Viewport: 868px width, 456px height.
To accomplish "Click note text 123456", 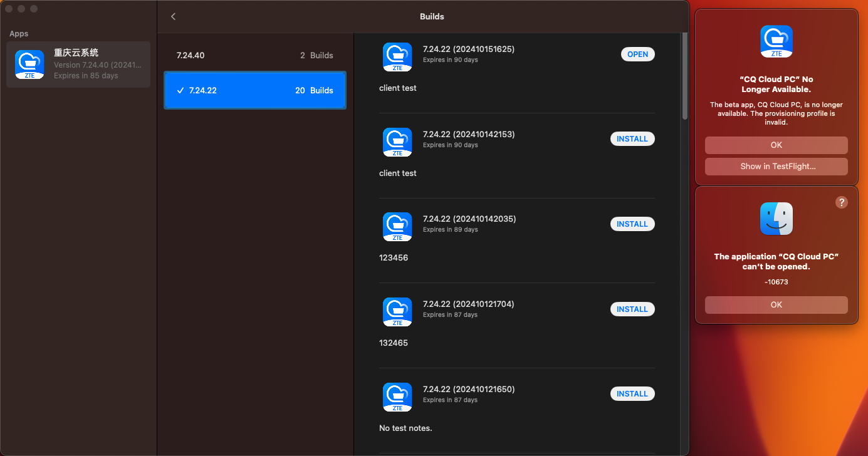I will 394,257.
